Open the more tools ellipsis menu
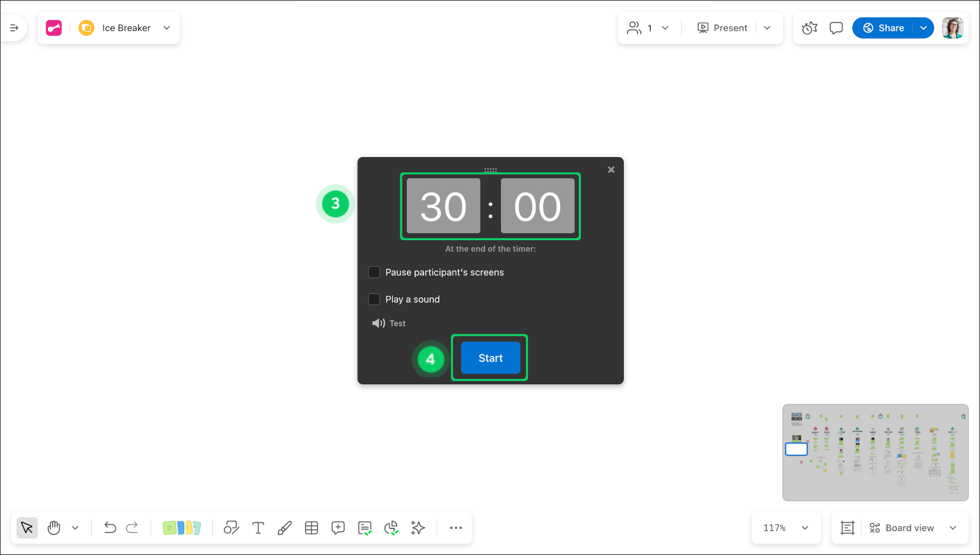Image resolution: width=980 pixels, height=555 pixels. pyautogui.click(x=456, y=527)
